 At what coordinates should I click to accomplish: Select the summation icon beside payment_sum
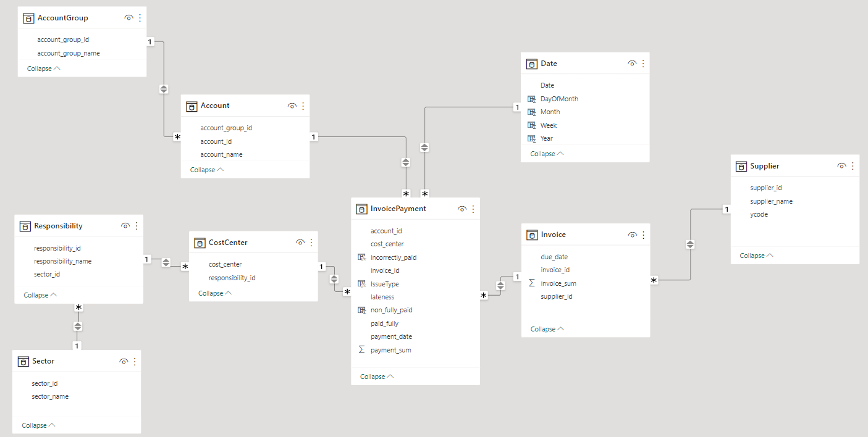(363, 349)
